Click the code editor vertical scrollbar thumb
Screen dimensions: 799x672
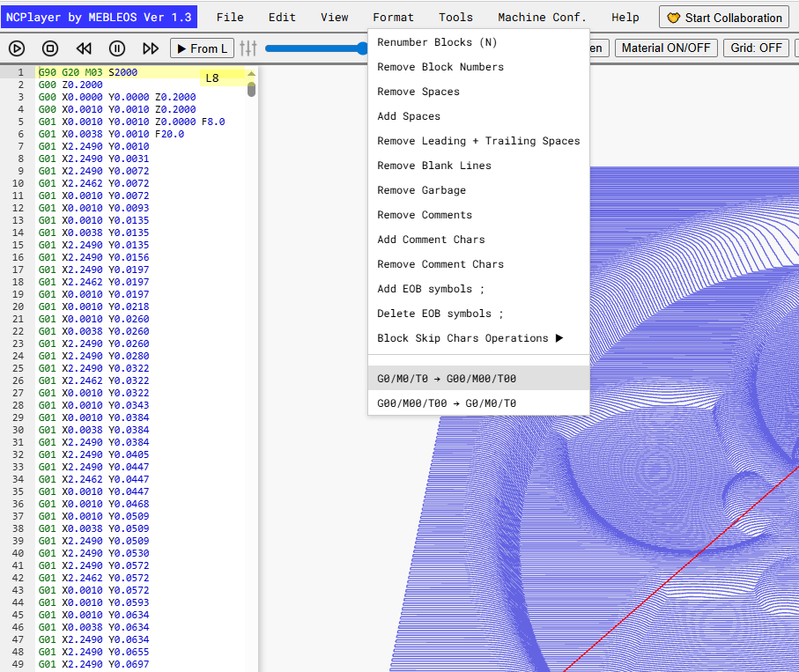point(251,89)
